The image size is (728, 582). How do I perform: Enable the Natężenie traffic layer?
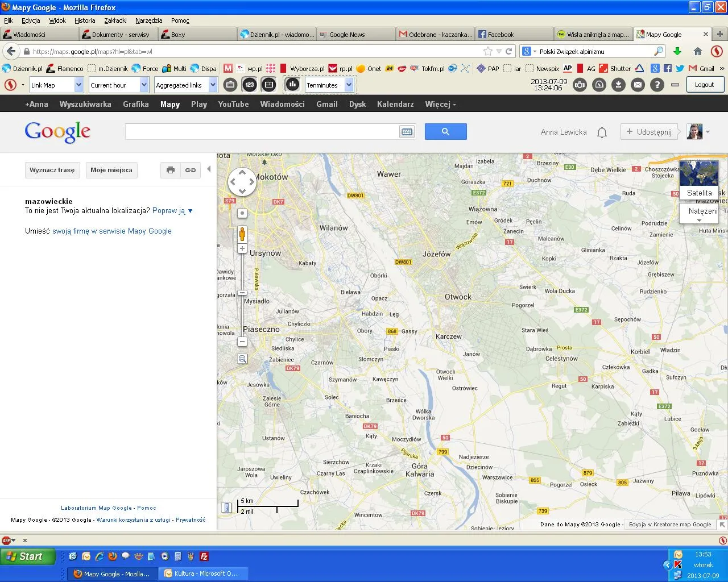click(699, 211)
